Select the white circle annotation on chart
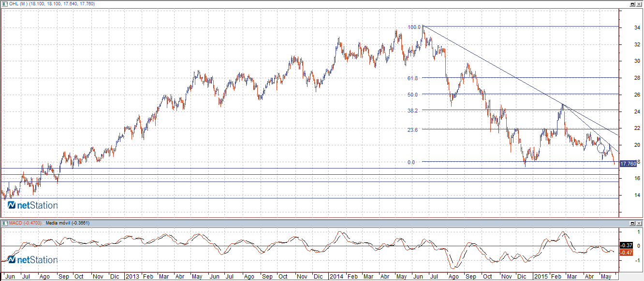The image size is (644, 281). click(600, 148)
